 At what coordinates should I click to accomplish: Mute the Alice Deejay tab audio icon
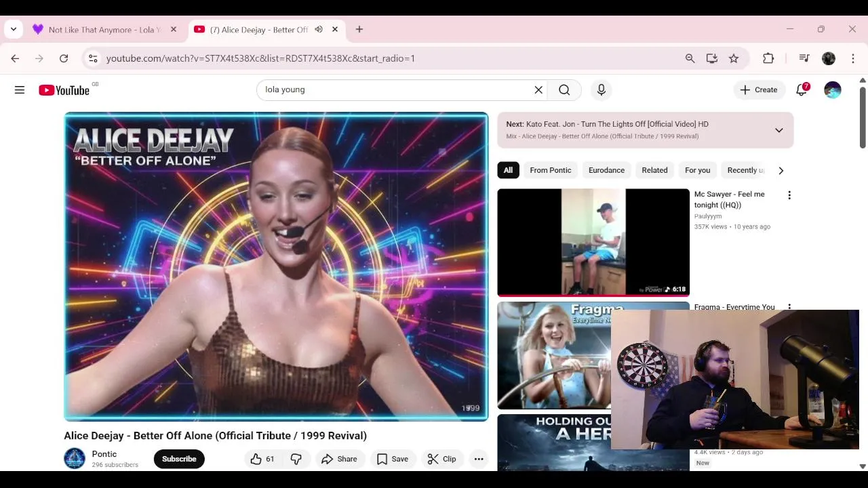click(x=319, y=29)
